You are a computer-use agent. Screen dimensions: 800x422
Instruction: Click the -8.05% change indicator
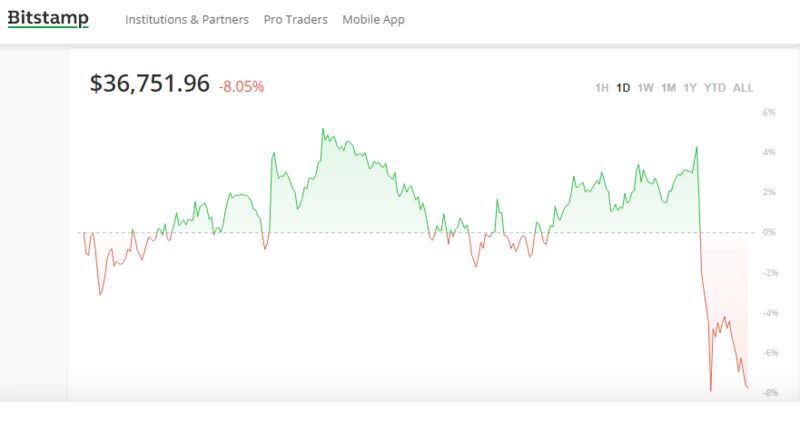pos(241,87)
